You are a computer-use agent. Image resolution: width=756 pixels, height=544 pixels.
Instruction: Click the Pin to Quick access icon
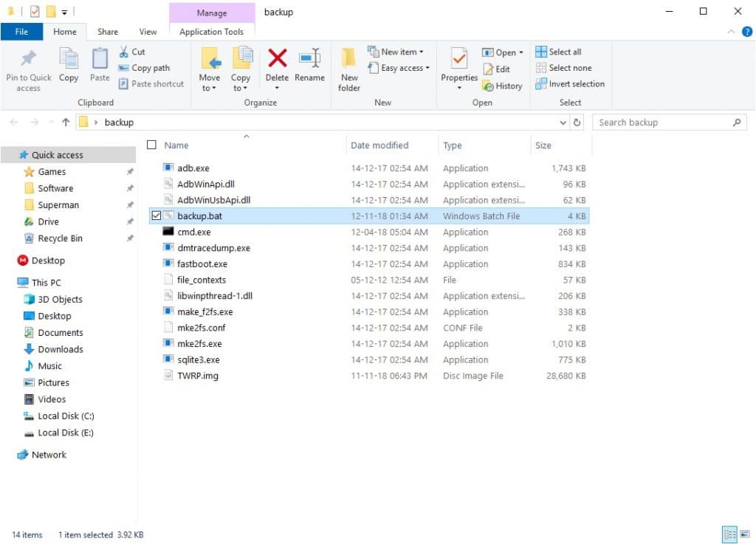[x=29, y=58]
